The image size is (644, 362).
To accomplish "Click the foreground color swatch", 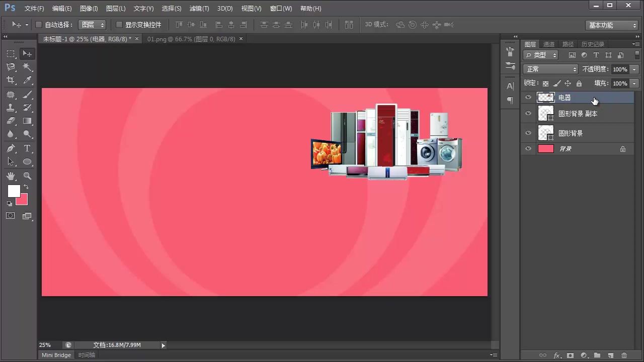I will pos(14,191).
